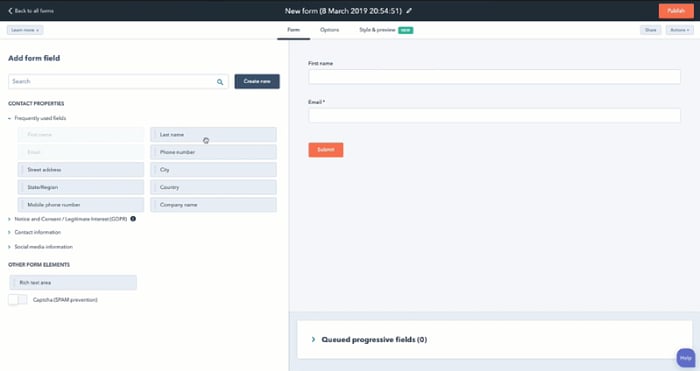Switch to the Form tab
The image size is (700, 371).
tap(293, 30)
